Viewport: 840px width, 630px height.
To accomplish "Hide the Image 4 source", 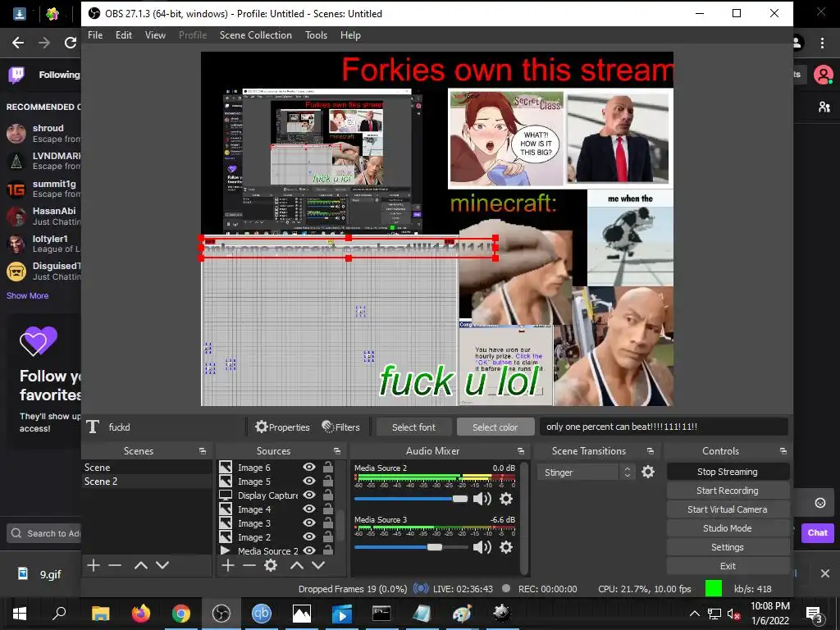I will pyautogui.click(x=309, y=509).
